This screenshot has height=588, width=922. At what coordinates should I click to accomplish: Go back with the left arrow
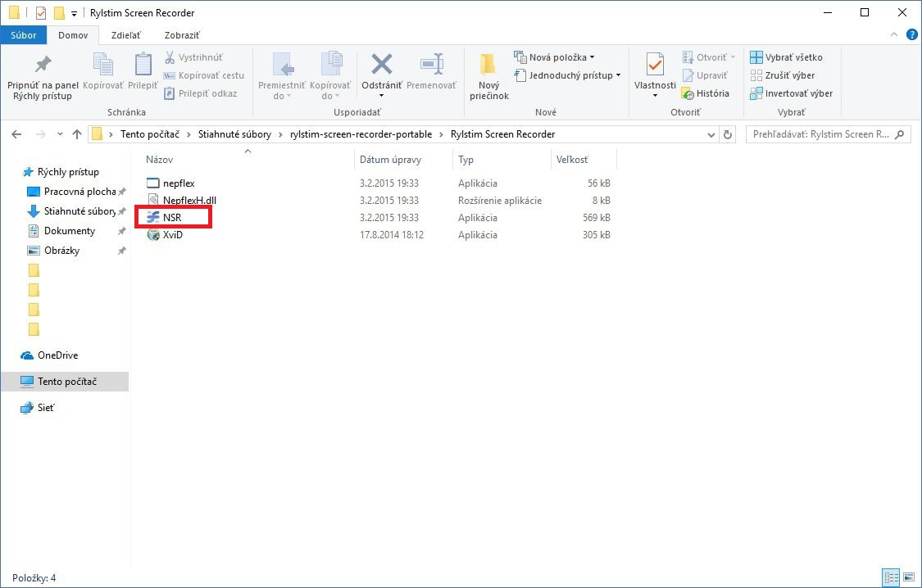click(x=16, y=134)
